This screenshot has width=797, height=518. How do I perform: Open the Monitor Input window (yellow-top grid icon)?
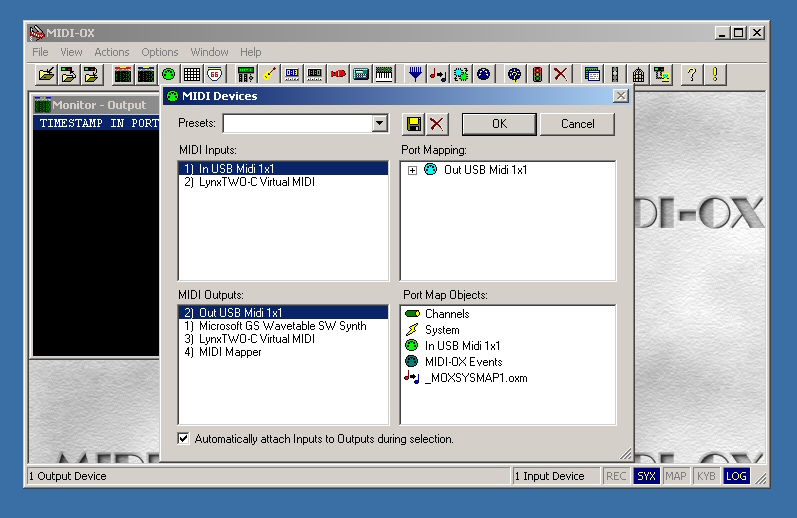pos(122,75)
